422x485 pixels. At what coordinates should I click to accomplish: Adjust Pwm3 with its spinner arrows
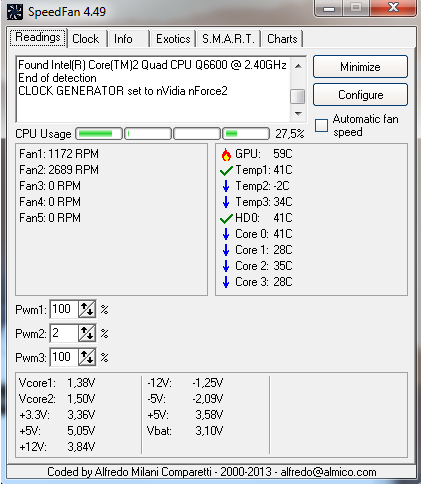(x=87, y=357)
